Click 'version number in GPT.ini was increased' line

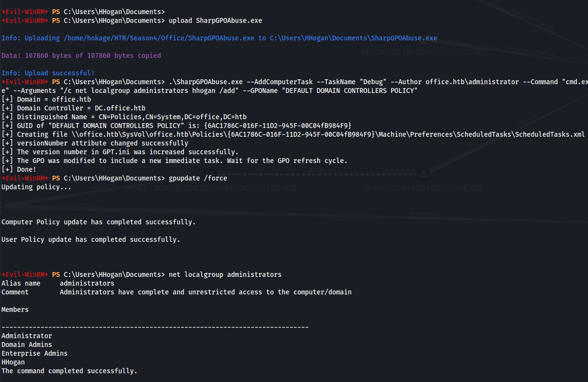pos(120,152)
